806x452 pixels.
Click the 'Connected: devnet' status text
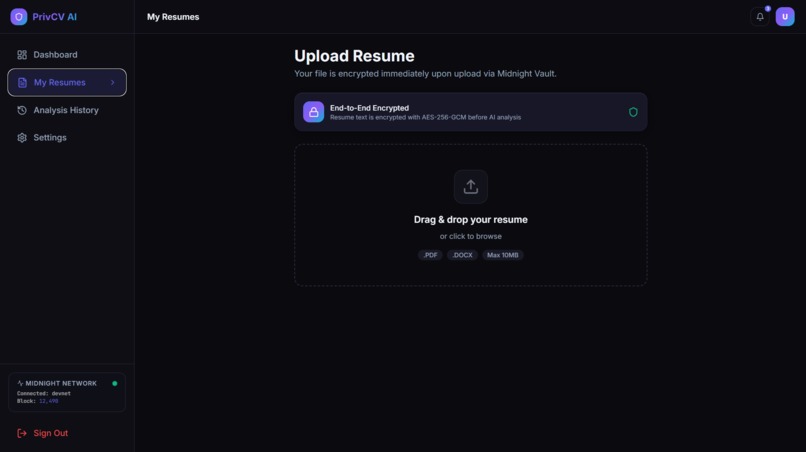(44, 393)
